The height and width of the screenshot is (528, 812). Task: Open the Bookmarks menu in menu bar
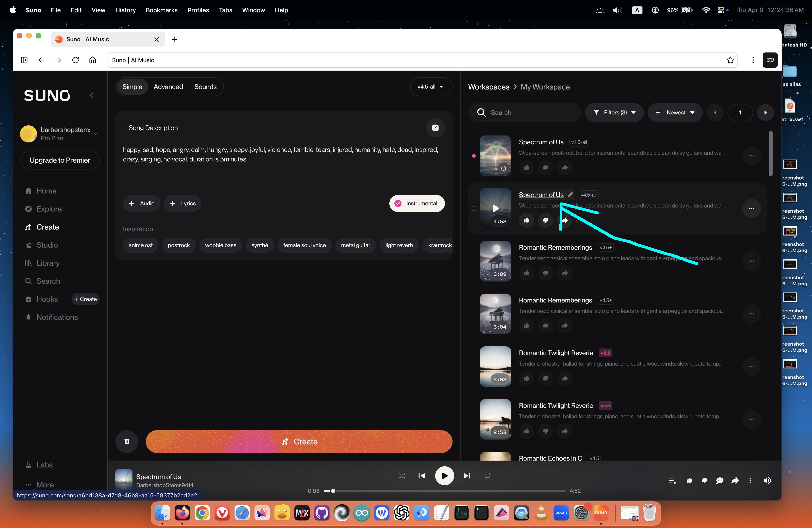161,10
